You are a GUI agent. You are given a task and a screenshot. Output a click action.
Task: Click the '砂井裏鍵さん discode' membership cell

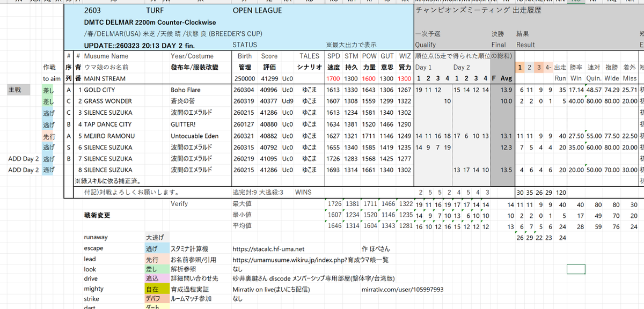coord(313,278)
